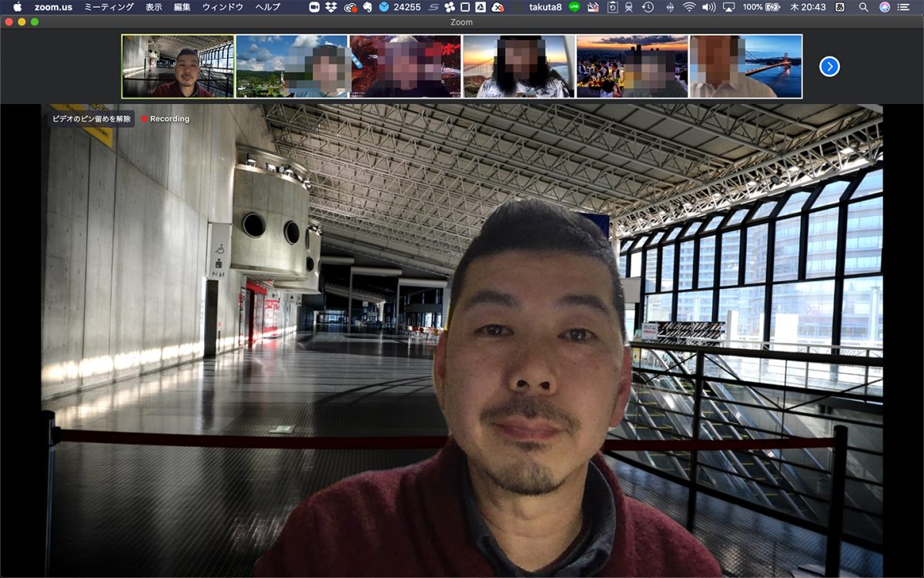
Task: Open the Siri icon in menu bar
Action: coord(884,7)
